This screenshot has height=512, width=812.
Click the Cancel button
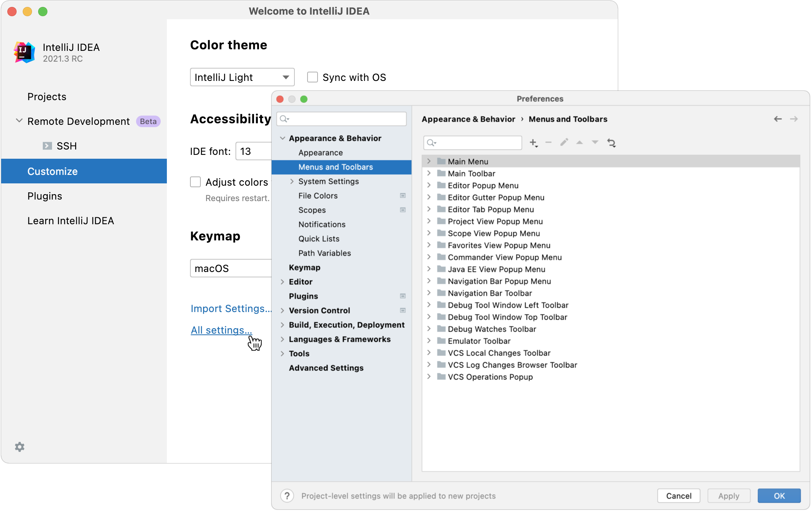coord(679,496)
